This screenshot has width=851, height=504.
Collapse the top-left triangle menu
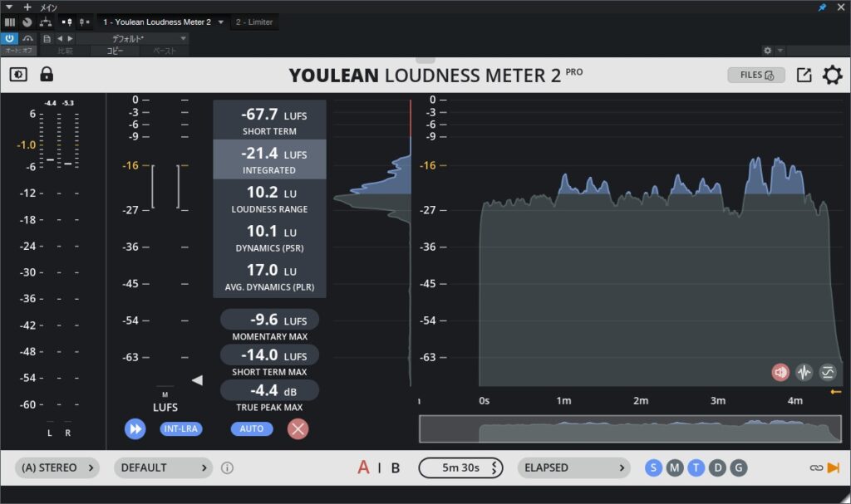tap(8, 7)
